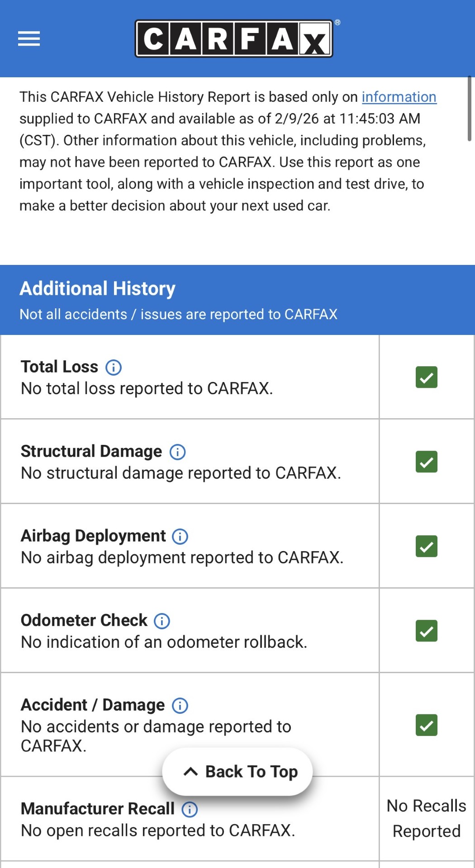Click the page scrollbar thumb
Image resolution: width=475 pixels, height=868 pixels.
[x=469, y=108]
